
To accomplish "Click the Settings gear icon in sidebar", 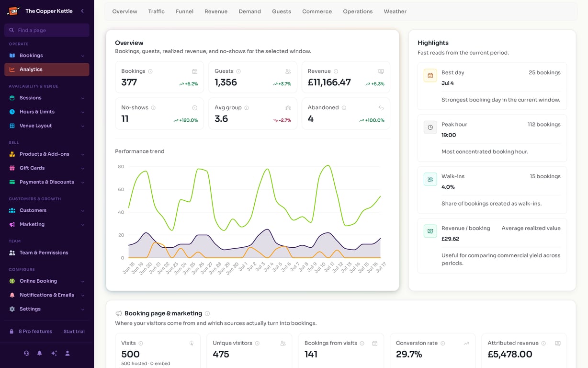I will click(x=12, y=309).
